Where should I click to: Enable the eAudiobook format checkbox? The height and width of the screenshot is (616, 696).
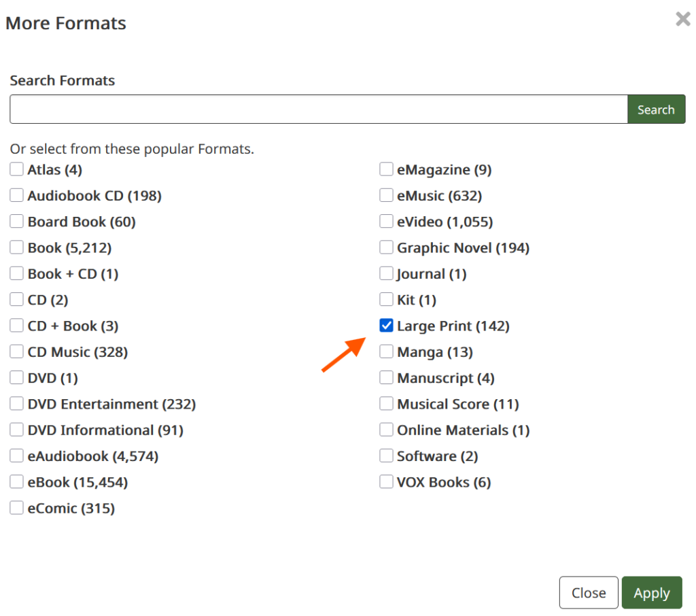click(16, 456)
